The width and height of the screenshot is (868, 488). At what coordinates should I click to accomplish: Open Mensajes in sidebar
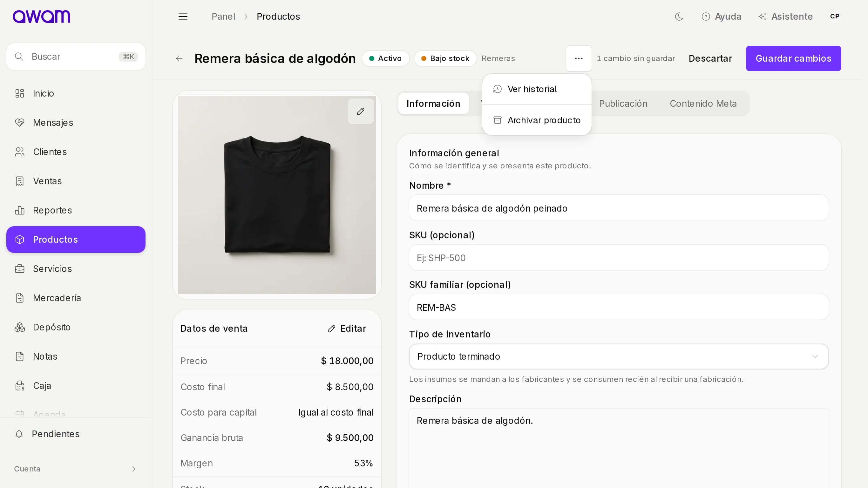click(x=76, y=123)
